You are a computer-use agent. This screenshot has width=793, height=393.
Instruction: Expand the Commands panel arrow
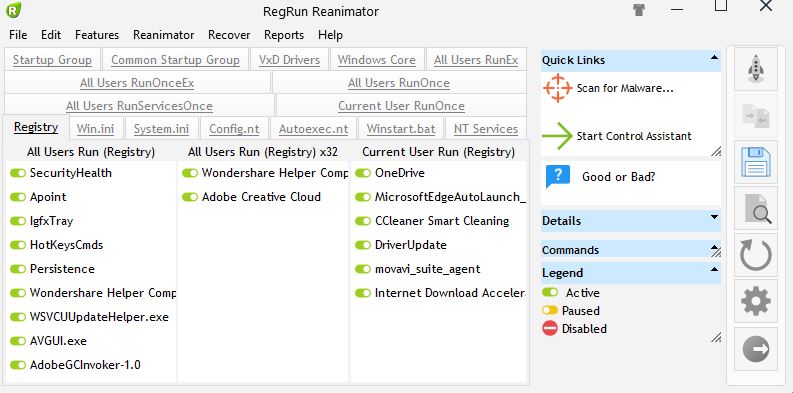pos(715,249)
